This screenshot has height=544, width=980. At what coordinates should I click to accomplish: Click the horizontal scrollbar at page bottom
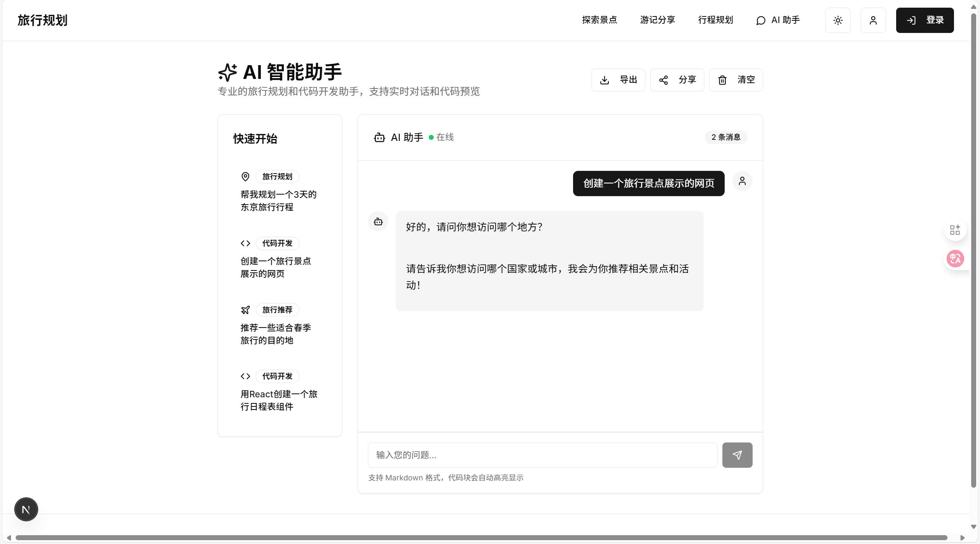(x=481, y=537)
